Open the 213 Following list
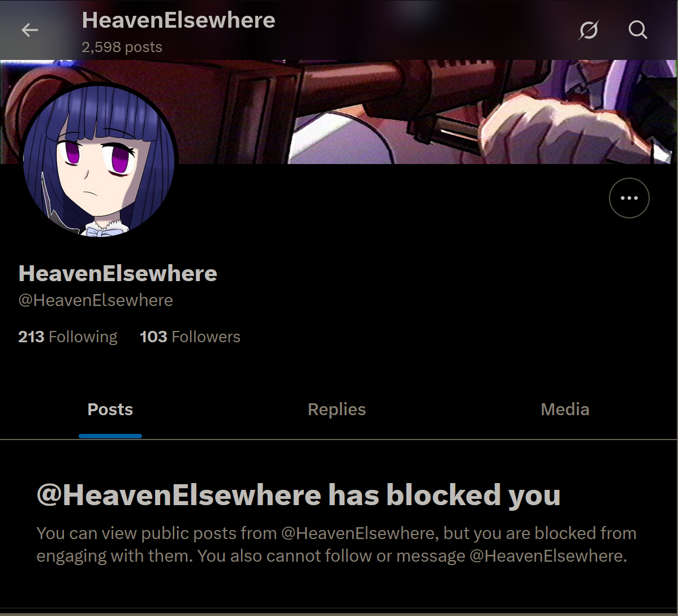The image size is (678, 616). coord(68,337)
